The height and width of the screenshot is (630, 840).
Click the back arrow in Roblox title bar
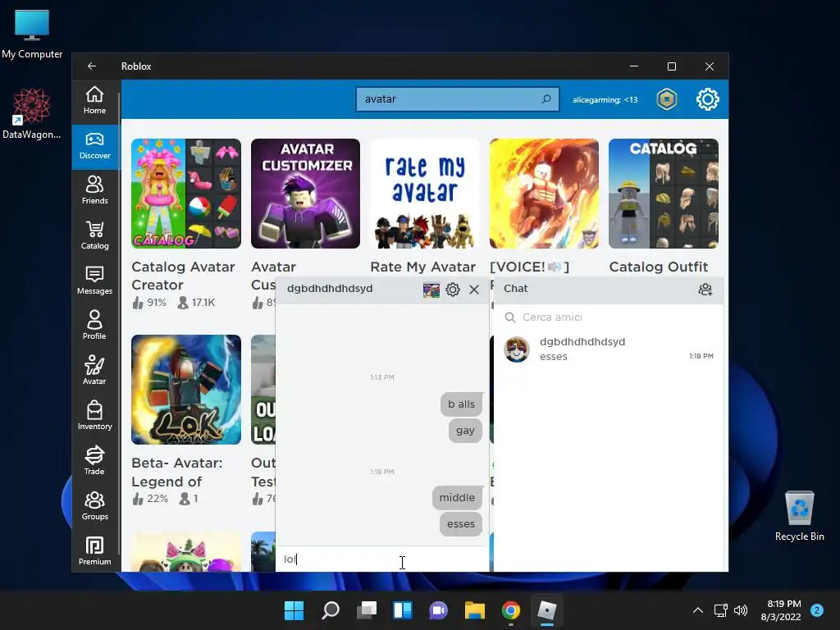point(92,66)
